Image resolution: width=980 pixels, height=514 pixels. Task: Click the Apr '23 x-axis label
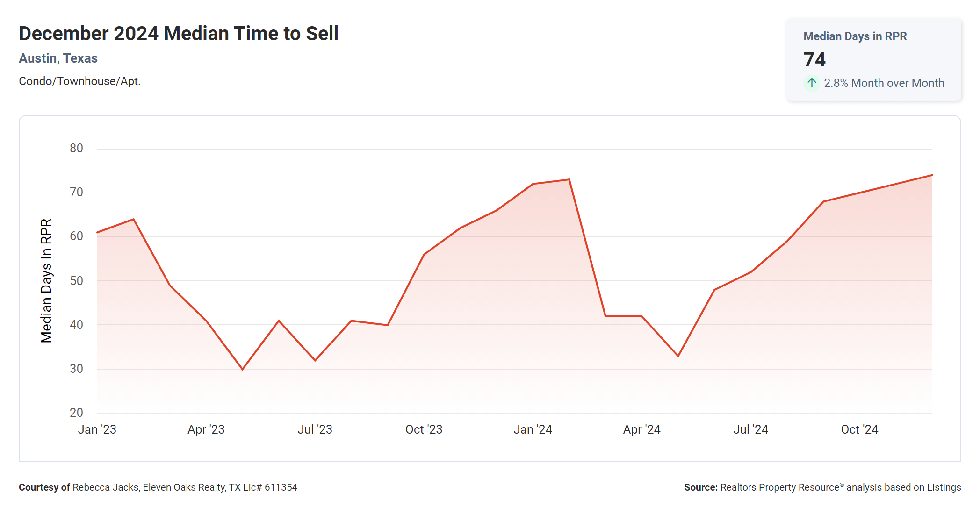pyautogui.click(x=206, y=429)
